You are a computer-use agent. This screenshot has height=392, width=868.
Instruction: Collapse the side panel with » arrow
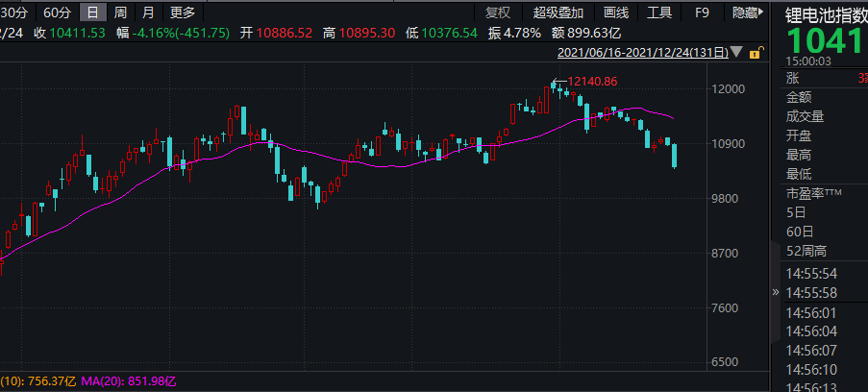[776, 291]
